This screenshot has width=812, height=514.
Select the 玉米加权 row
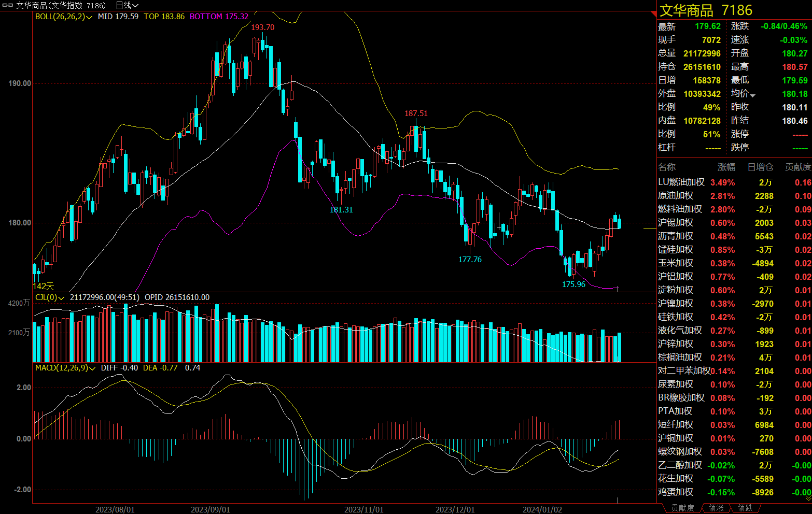(x=734, y=263)
